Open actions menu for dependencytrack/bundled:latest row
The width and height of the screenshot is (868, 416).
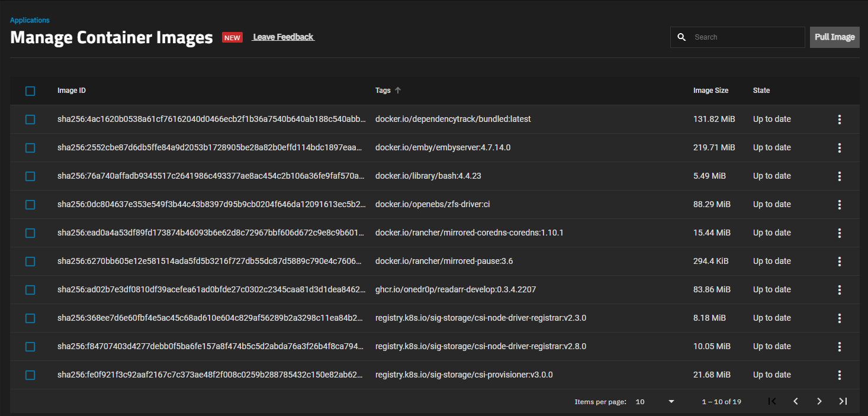point(839,120)
